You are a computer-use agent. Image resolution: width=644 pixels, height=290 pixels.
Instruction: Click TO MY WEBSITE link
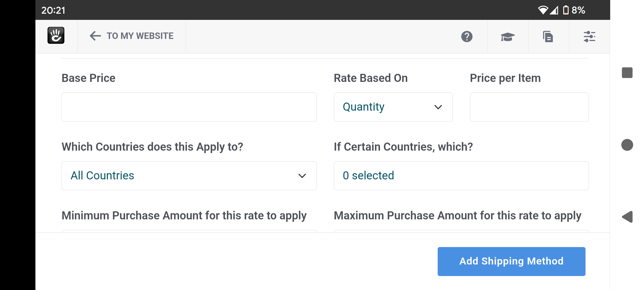[140, 36]
